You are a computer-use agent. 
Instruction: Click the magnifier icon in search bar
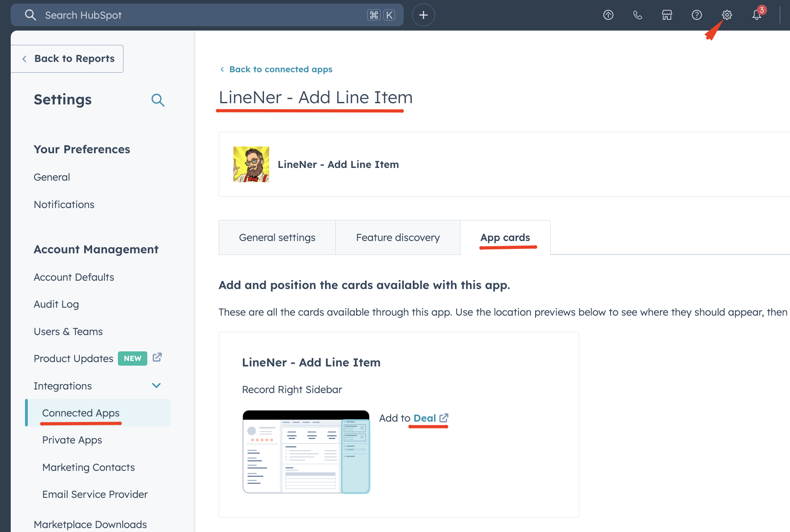pos(30,15)
